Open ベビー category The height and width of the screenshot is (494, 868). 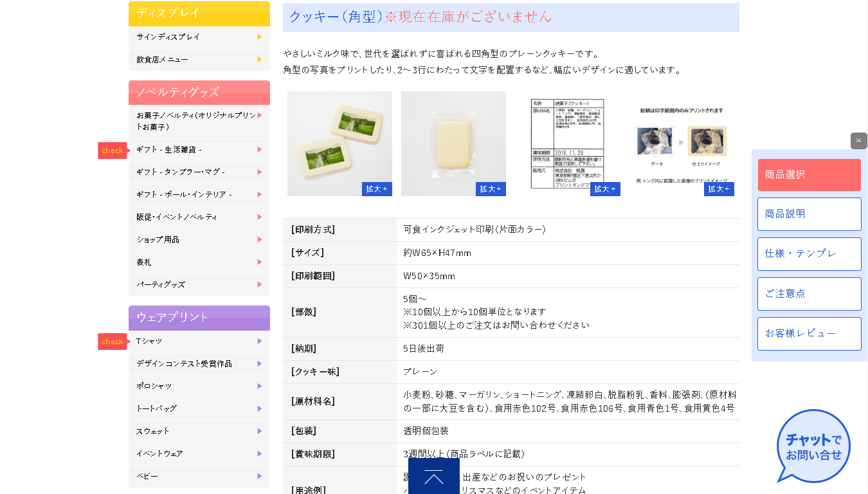click(199, 476)
